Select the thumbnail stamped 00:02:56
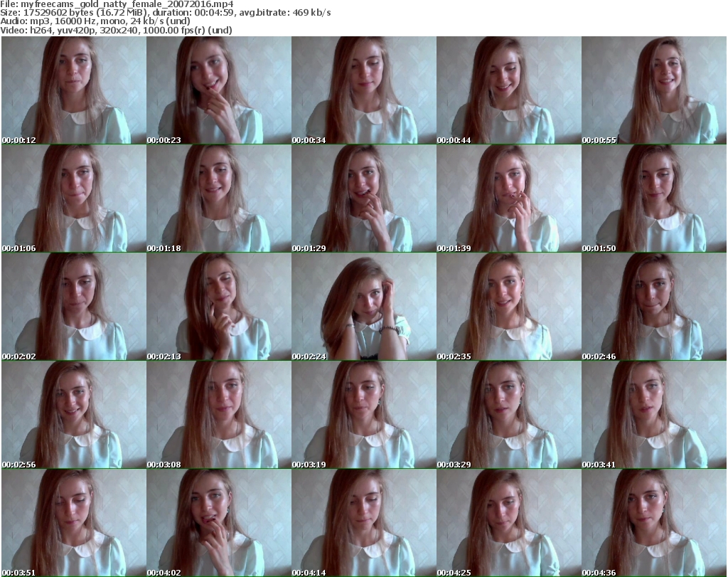 tap(74, 415)
